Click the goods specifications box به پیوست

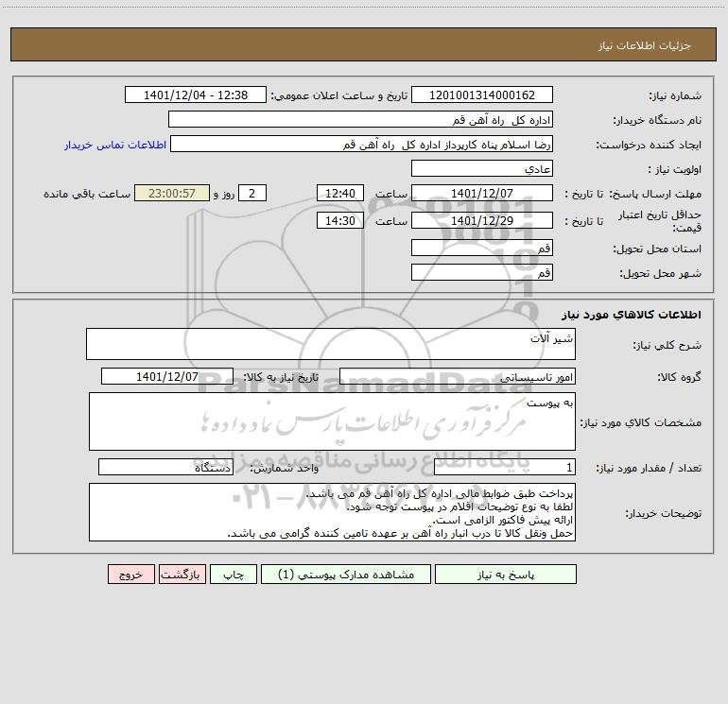click(332, 421)
